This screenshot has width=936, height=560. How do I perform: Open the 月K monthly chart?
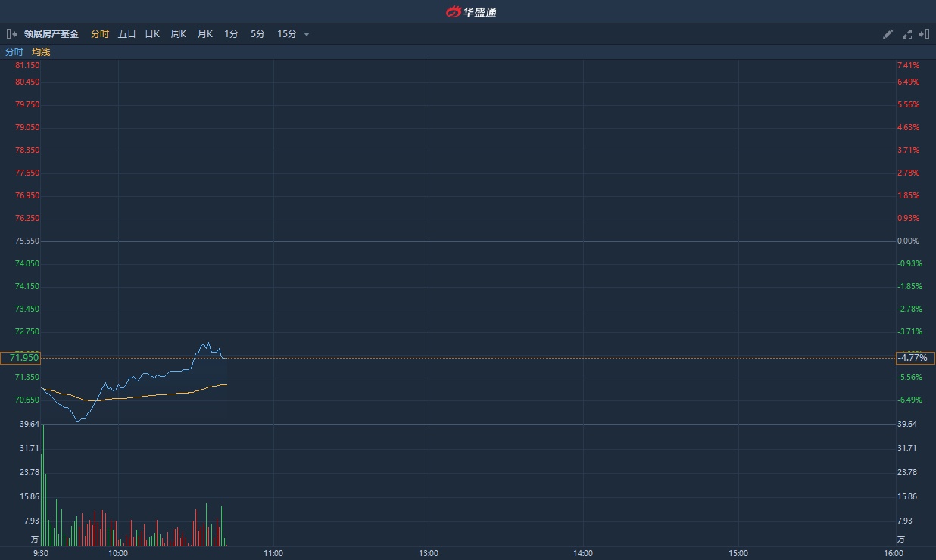pyautogui.click(x=204, y=34)
